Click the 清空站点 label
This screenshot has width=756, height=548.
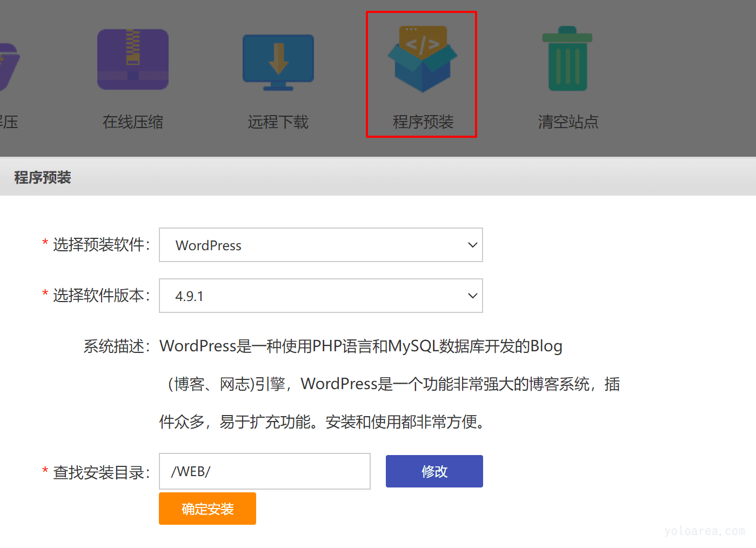tap(568, 122)
